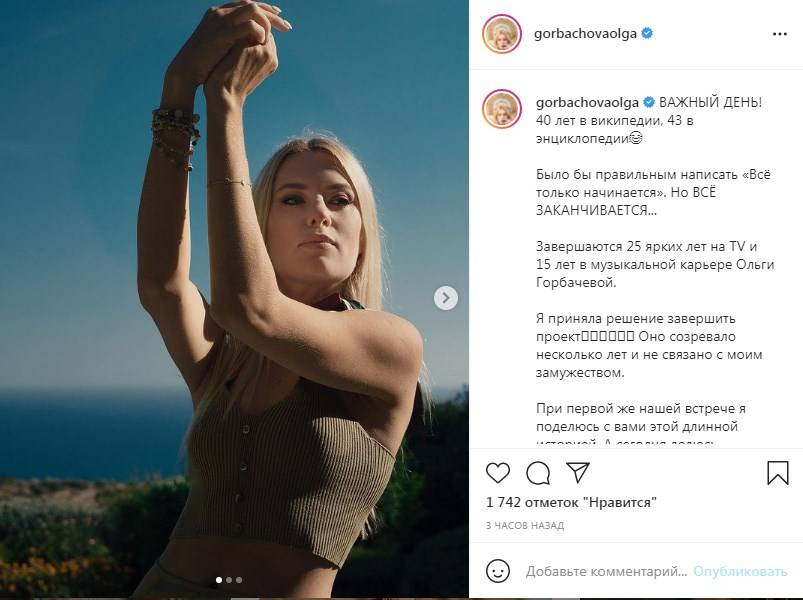Share the post with paper plane icon
The width and height of the screenshot is (803, 600).
tap(578, 472)
